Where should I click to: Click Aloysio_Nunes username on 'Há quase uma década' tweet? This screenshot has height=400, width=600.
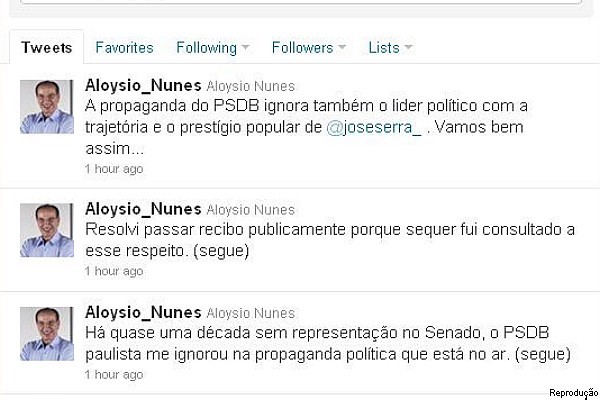click(x=143, y=312)
